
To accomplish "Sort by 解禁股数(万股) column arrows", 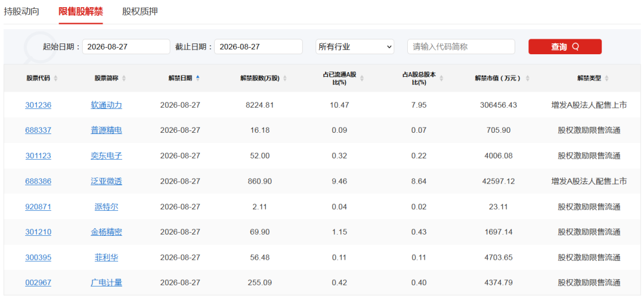I will click(285, 79).
